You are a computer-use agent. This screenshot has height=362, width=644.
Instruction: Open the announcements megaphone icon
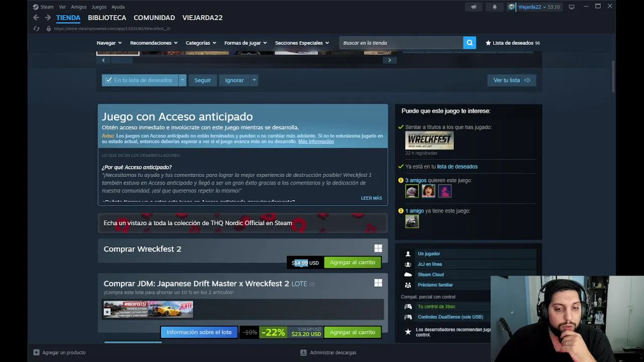click(x=474, y=7)
